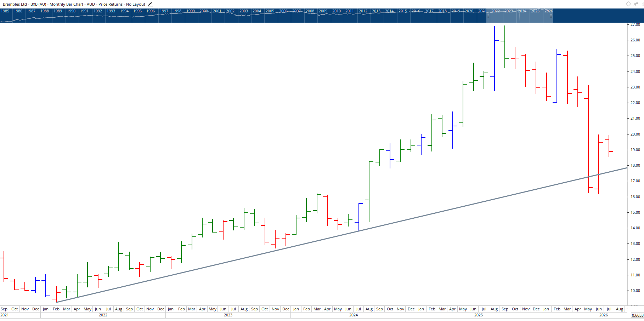This screenshot has width=644, height=321.
Task: Click the 2024 year label on bottom axis
Action: (x=354, y=315)
